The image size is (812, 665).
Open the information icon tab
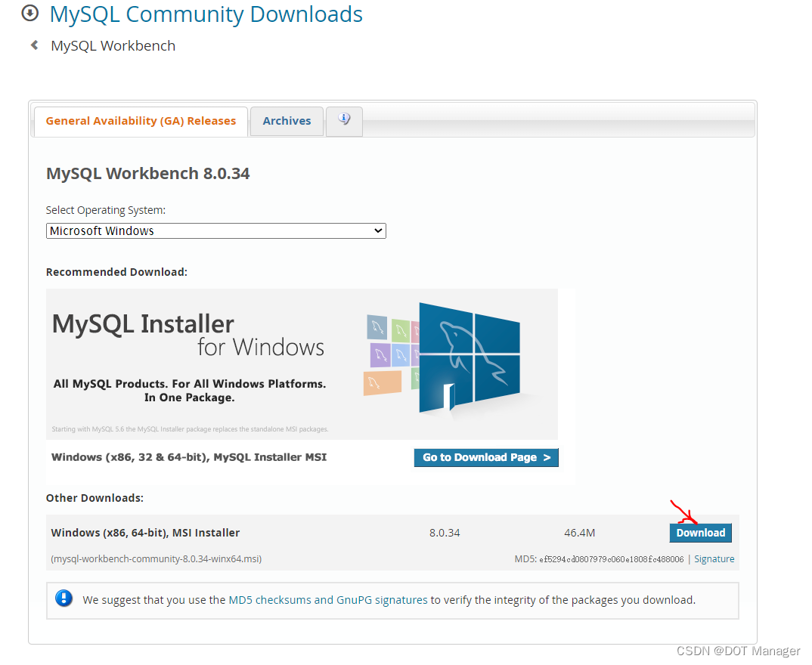(x=344, y=121)
